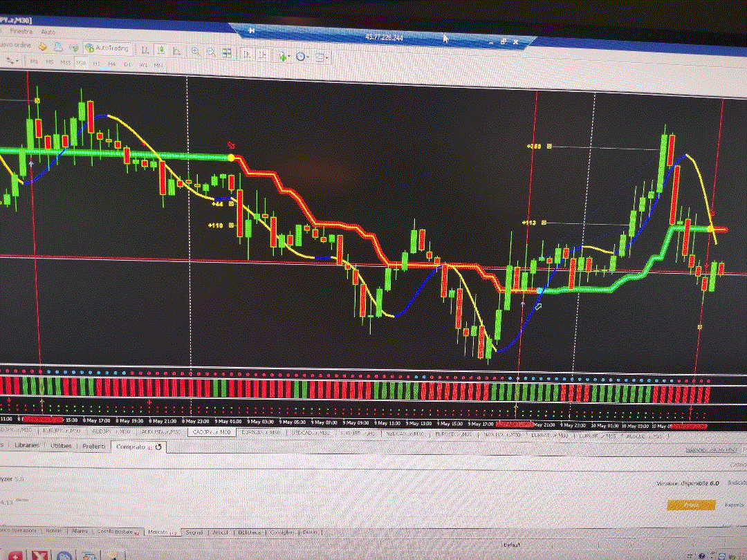Screen dimensions: 747x560
Task: Open the Biblioteca terminal tab
Action: click(250, 532)
